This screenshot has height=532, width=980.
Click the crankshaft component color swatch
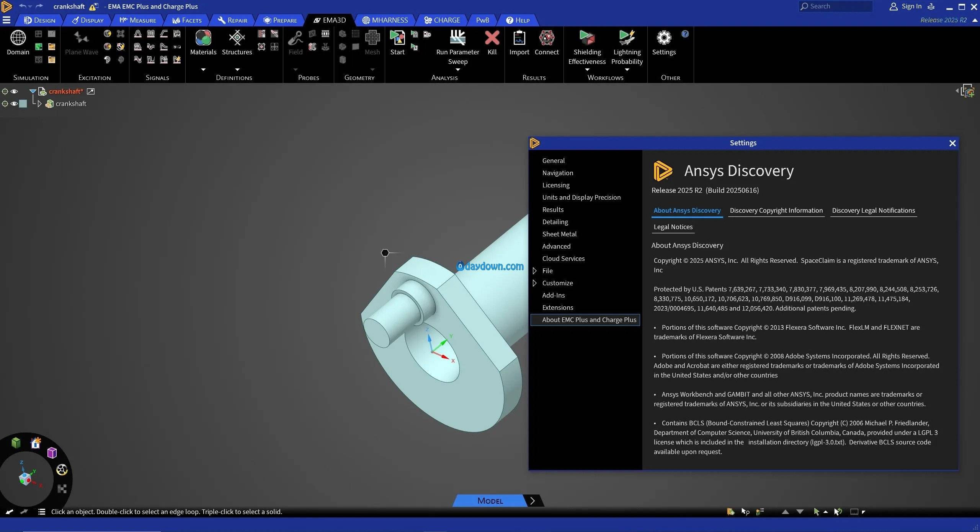coord(23,104)
